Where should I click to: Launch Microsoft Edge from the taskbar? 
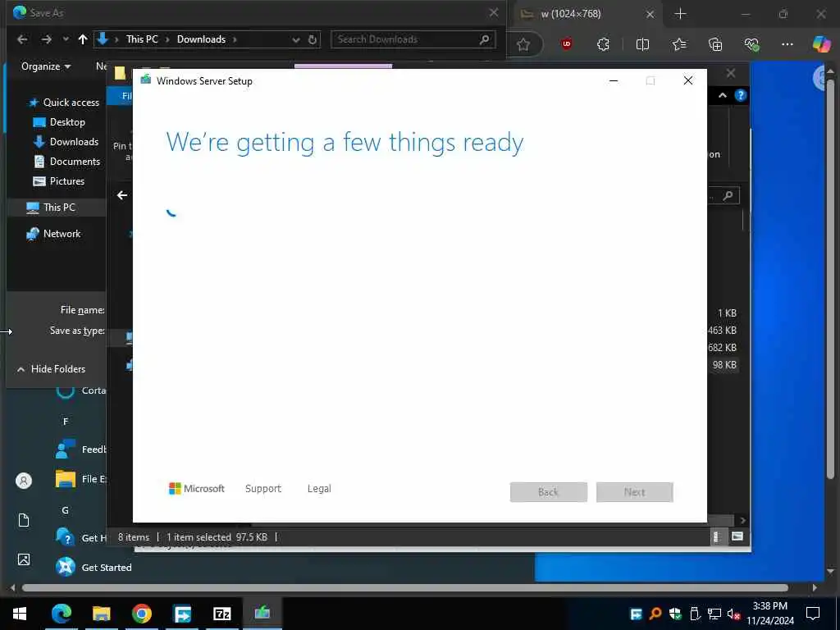(x=61, y=614)
